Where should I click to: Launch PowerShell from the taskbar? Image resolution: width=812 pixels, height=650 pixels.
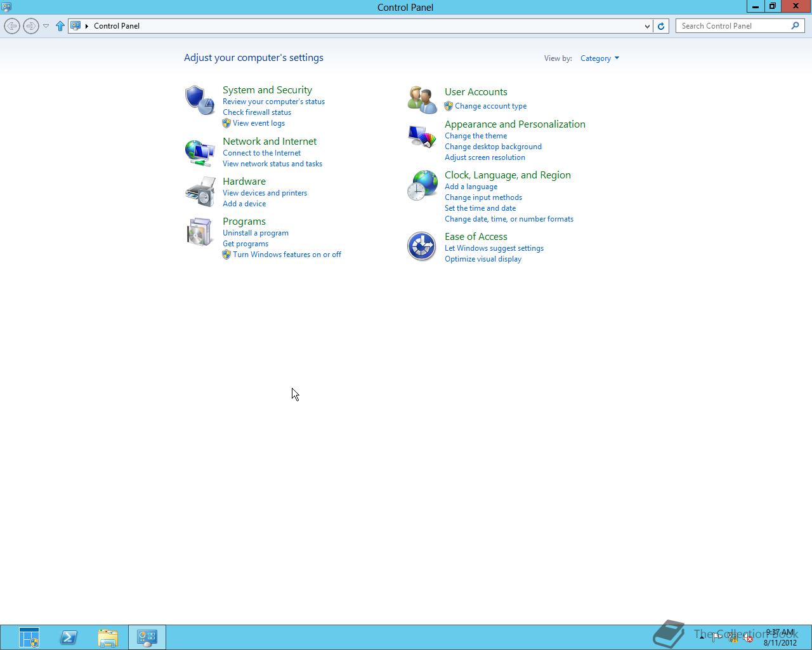click(x=69, y=637)
